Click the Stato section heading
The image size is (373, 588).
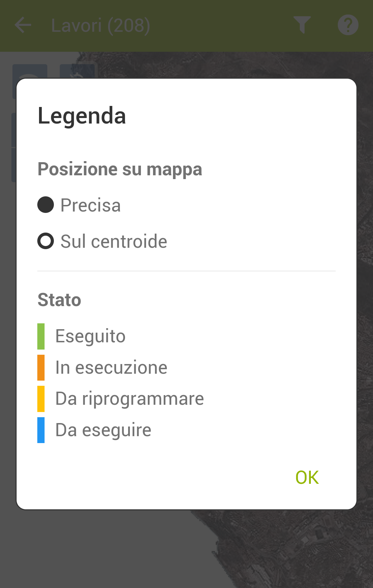59,300
